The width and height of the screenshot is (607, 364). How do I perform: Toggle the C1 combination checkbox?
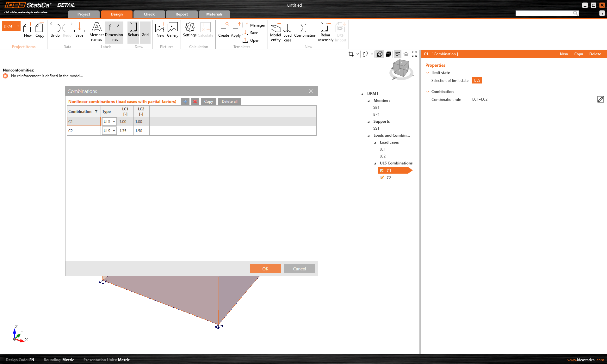click(382, 171)
